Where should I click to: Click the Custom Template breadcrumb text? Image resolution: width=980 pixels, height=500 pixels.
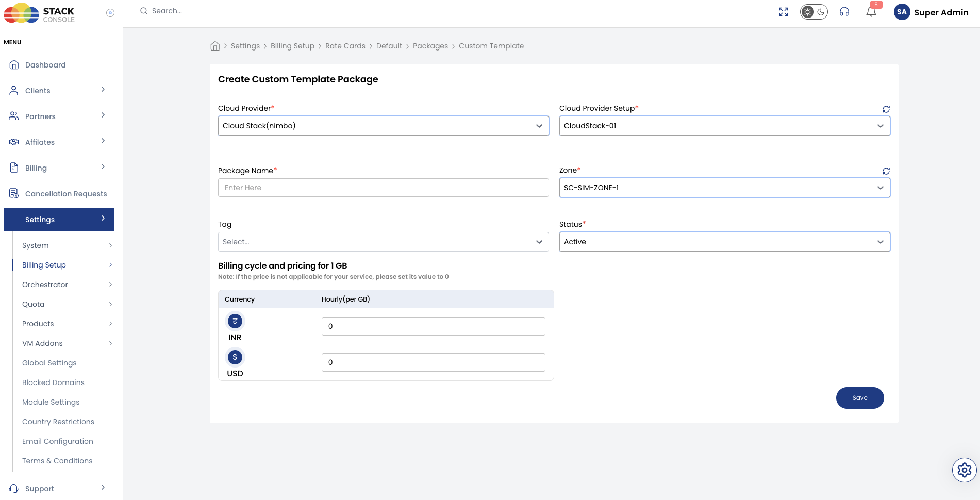(x=491, y=46)
